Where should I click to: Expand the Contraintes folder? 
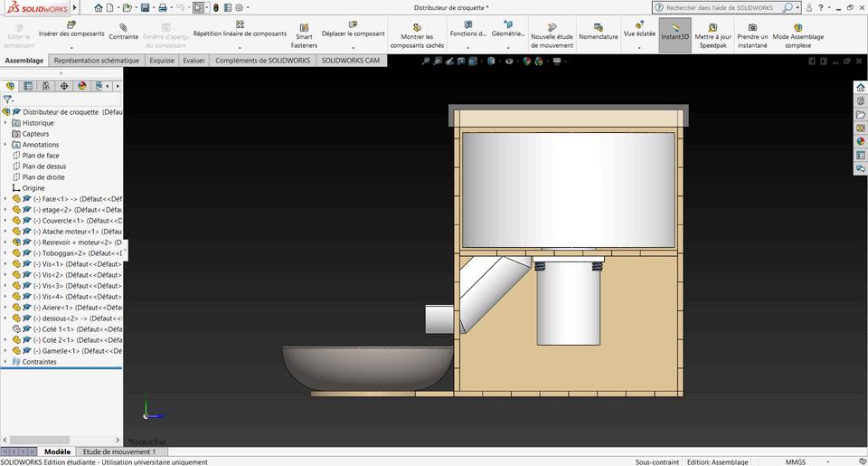click(5, 362)
